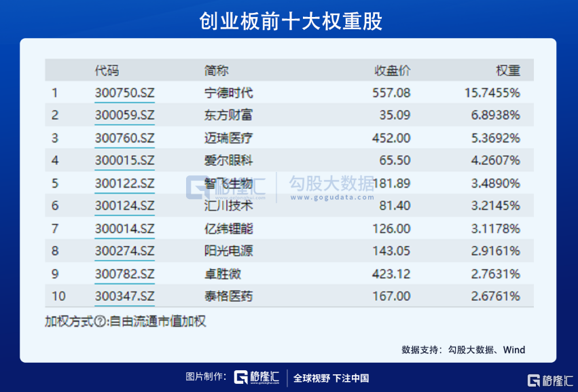
Task: Click the 300347.SZ code link
Action: pos(124,296)
